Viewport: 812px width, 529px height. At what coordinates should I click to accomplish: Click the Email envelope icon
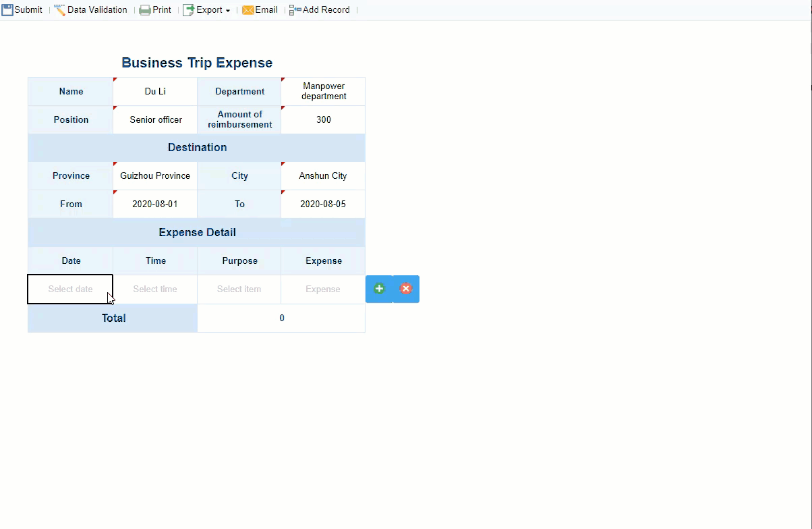click(x=248, y=10)
